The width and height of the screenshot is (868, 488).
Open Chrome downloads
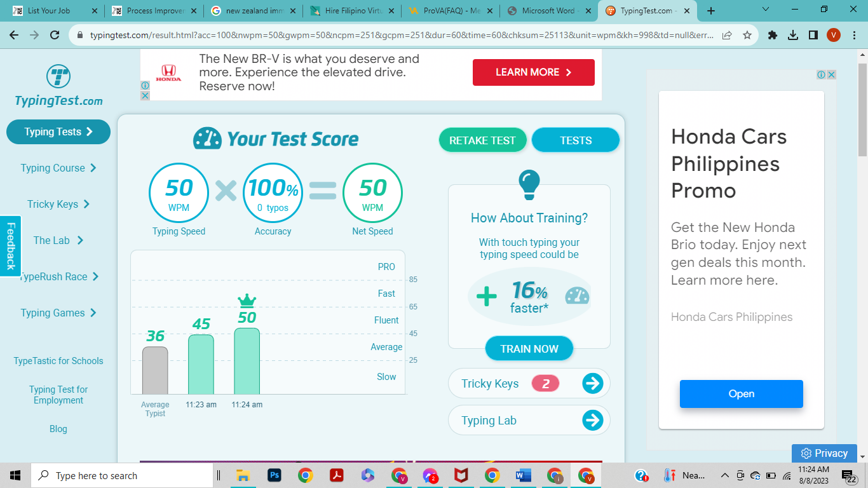coord(793,36)
